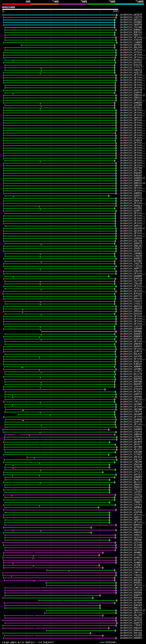This screenshot has height=644, width=146.
Task: Open hit UniRef100_Q9SBB2
Action: (131, 22)
